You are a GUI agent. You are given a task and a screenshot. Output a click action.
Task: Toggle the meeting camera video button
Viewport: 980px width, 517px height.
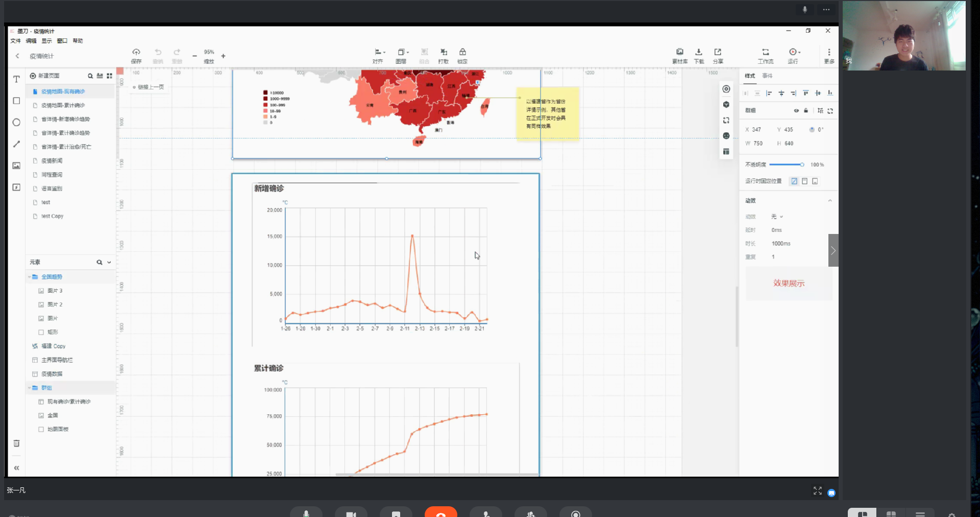click(x=351, y=513)
